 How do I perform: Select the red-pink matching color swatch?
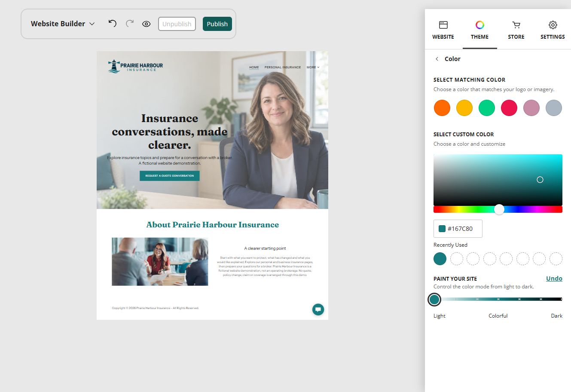click(x=509, y=108)
